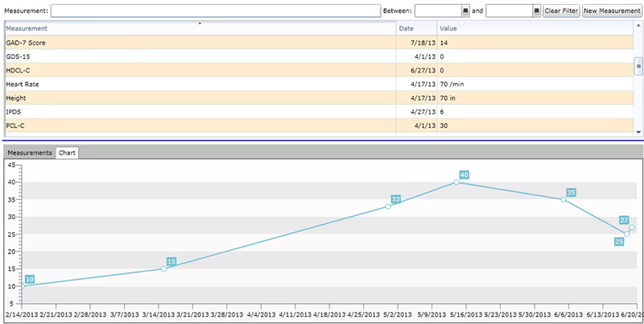
Task: Select the GDS-15 measurement row
Action: pyautogui.click(x=319, y=56)
